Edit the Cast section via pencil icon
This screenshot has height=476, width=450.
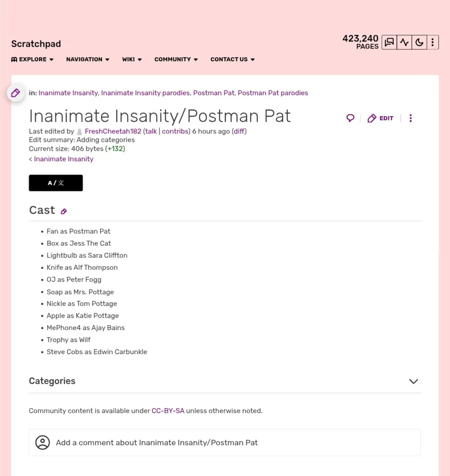tap(64, 211)
